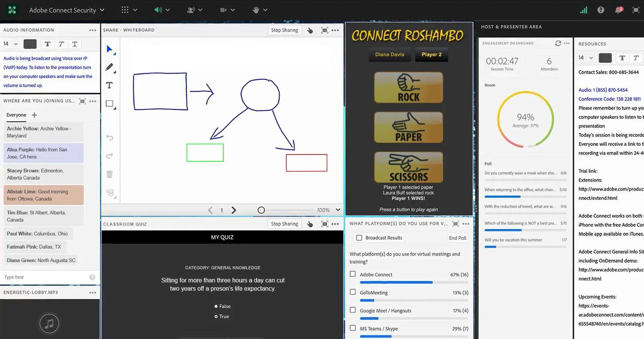Open the whiteboard zoom 100% dropdown

pos(338,210)
